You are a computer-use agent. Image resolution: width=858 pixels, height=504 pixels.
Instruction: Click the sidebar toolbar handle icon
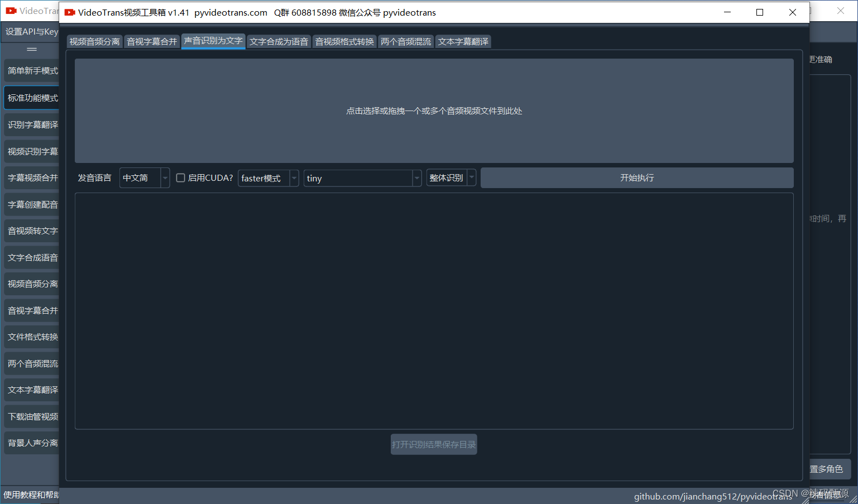point(32,50)
